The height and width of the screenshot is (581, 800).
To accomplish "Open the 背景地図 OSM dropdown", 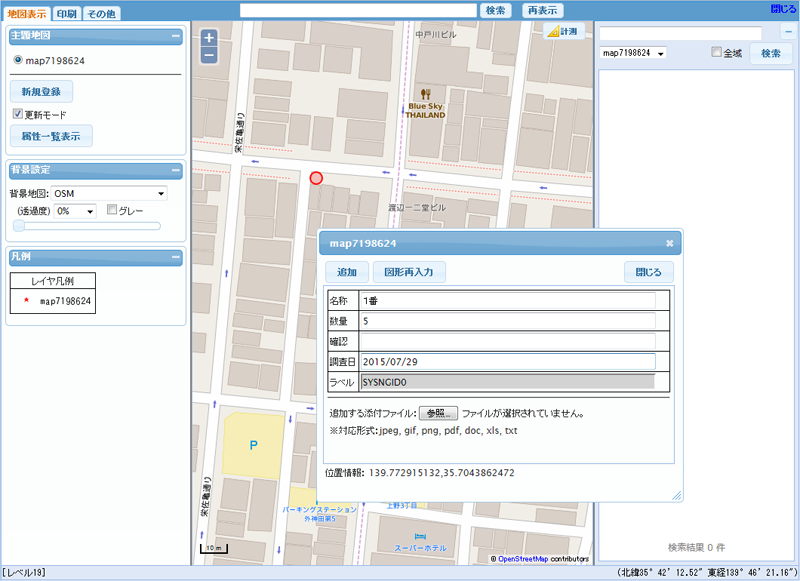I will [x=109, y=194].
